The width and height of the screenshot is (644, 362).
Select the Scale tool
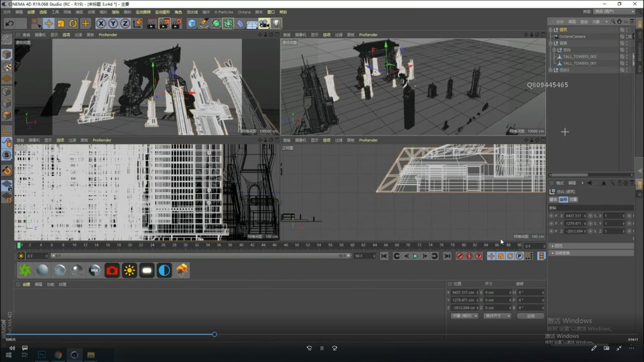[x=61, y=24]
